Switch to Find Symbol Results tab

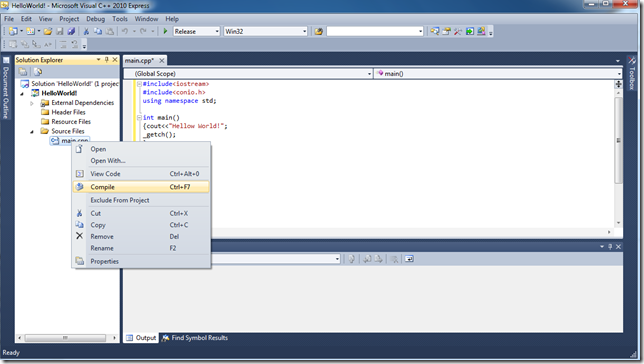point(195,338)
